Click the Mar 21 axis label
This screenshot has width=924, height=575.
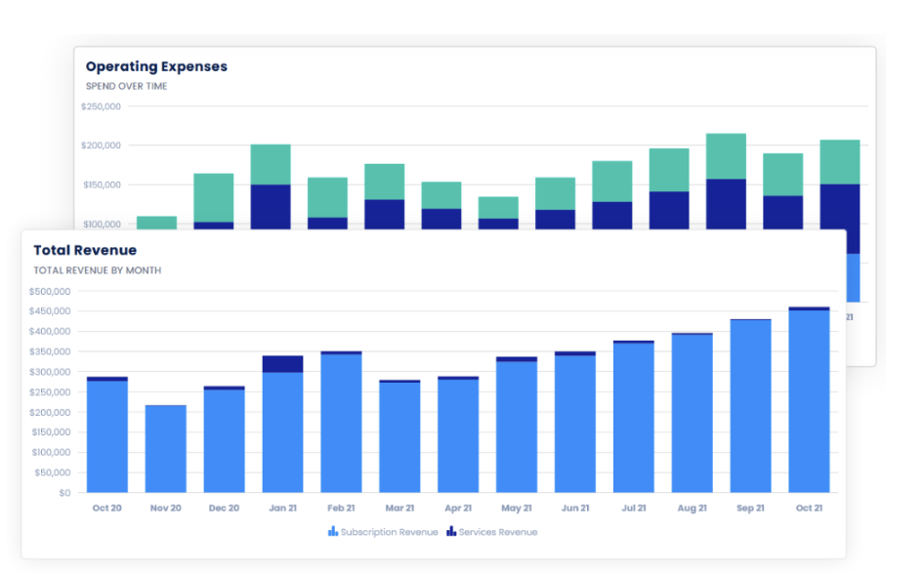[x=399, y=508]
